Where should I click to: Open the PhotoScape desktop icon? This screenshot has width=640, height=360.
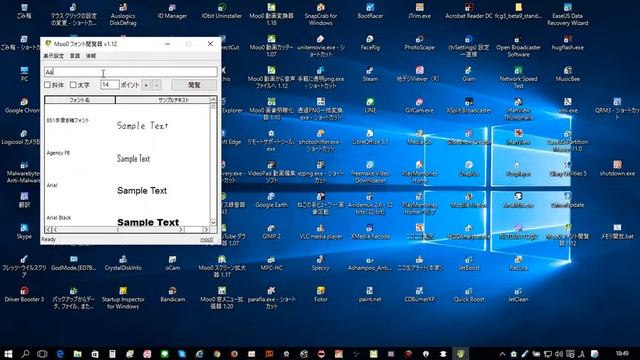[x=420, y=43]
